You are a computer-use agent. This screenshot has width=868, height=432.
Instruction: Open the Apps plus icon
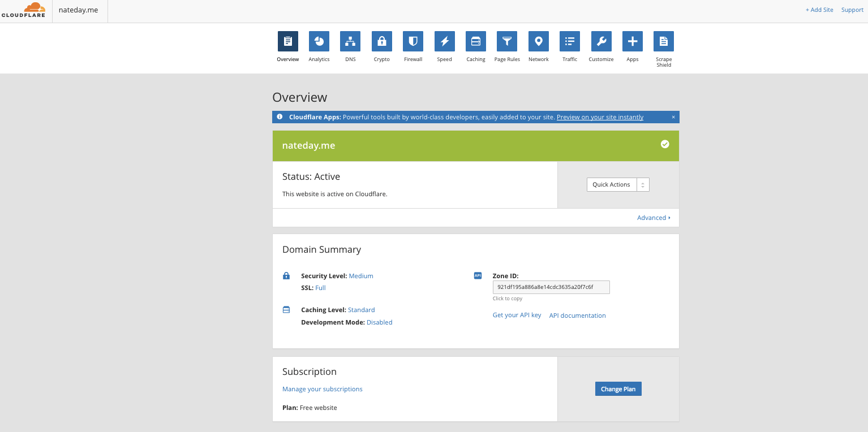pyautogui.click(x=633, y=41)
